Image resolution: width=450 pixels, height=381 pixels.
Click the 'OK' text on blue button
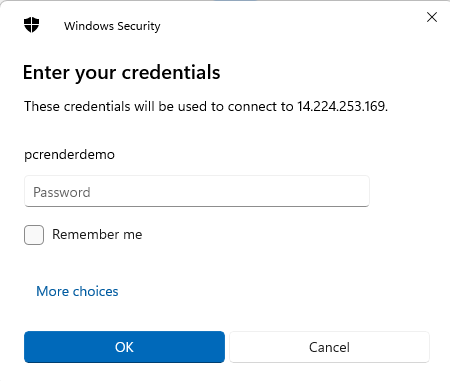[x=124, y=347]
